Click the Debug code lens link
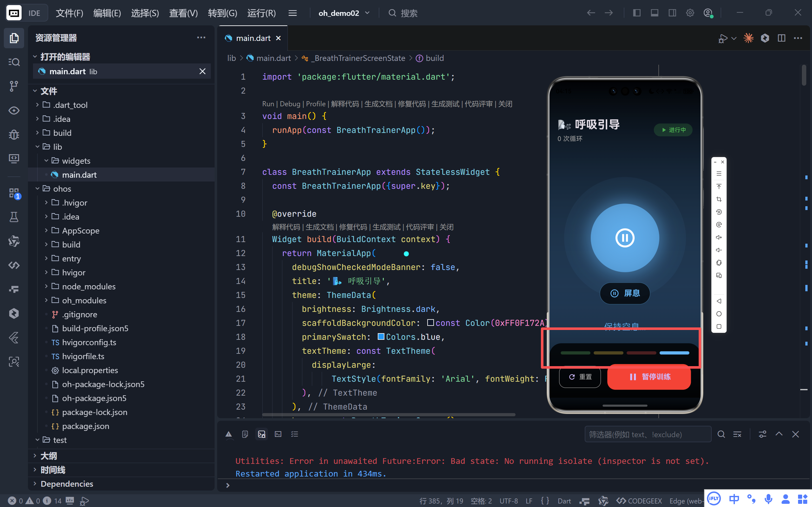The width and height of the screenshot is (812, 507). (290, 104)
